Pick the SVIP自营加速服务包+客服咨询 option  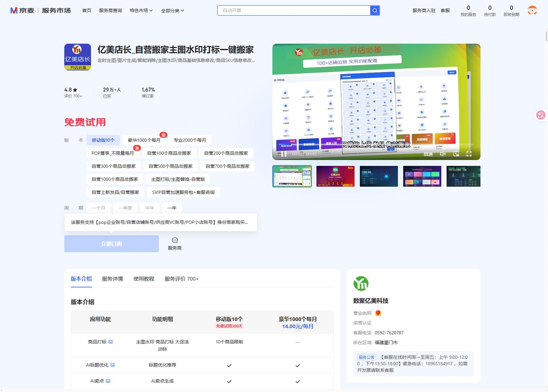click(183, 192)
